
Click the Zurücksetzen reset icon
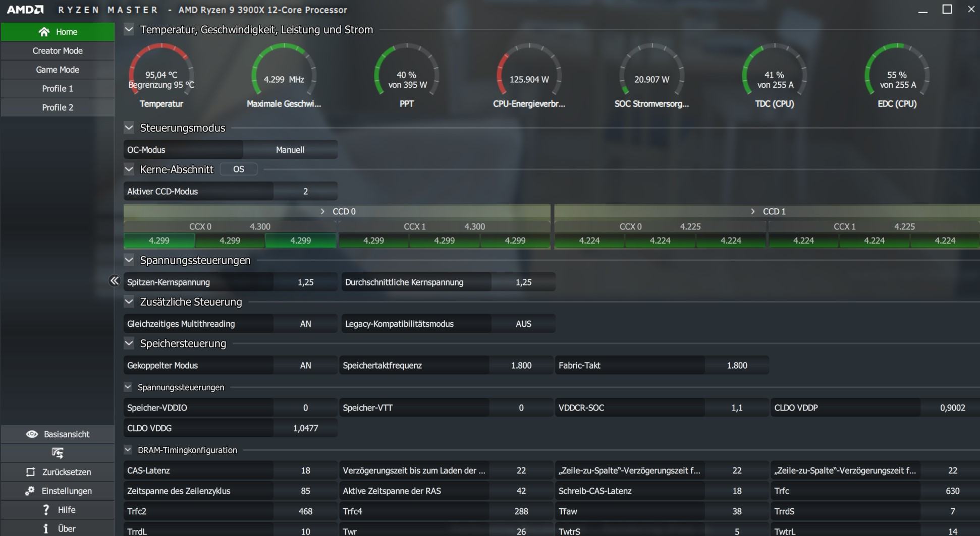click(x=31, y=472)
